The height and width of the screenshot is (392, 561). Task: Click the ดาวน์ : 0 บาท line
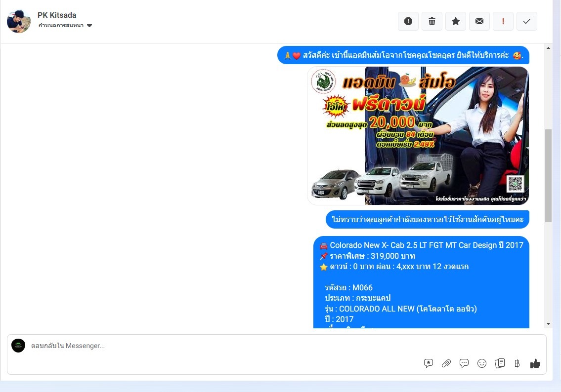pyautogui.click(x=394, y=267)
